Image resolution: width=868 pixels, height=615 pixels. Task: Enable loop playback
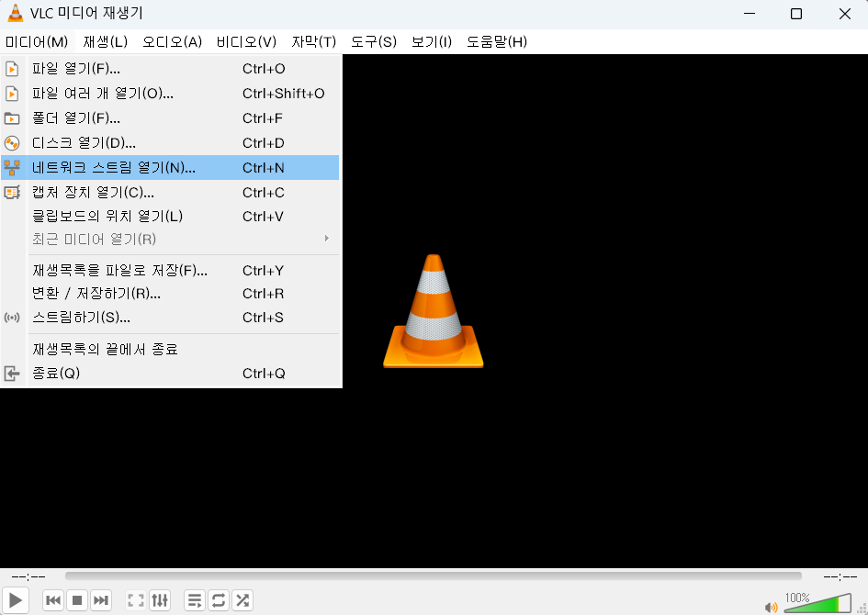pos(219,600)
